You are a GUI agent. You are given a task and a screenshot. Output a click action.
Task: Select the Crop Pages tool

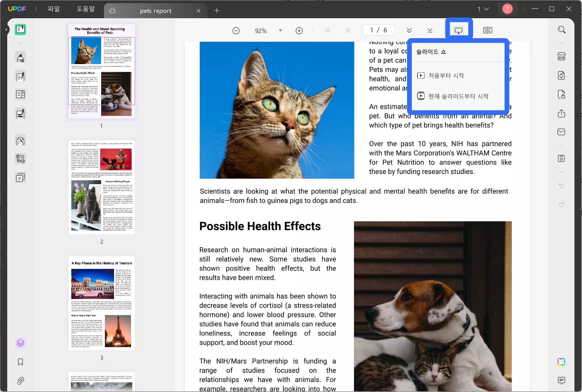click(x=20, y=159)
